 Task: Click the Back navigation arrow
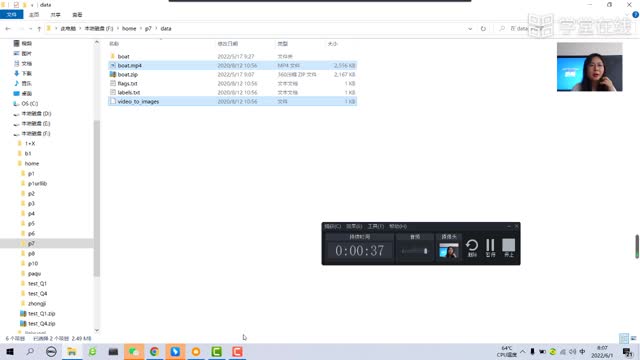click(8, 29)
